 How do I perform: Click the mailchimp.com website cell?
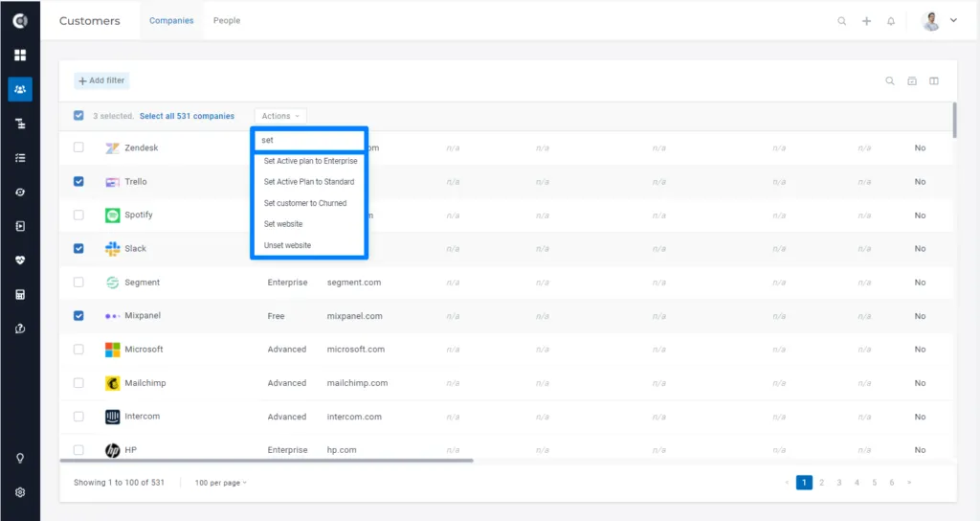click(358, 383)
